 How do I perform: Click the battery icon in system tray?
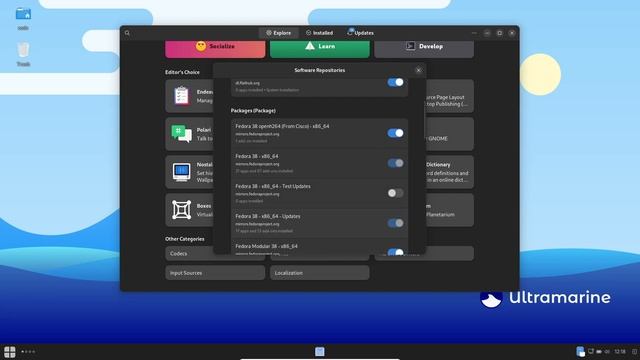(599, 351)
